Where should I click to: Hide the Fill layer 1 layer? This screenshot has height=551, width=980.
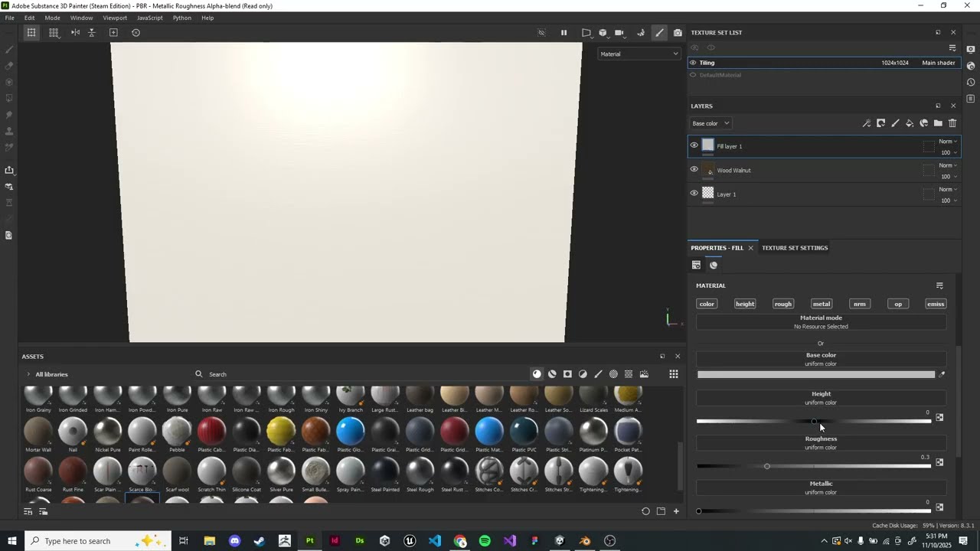point(694,145)
